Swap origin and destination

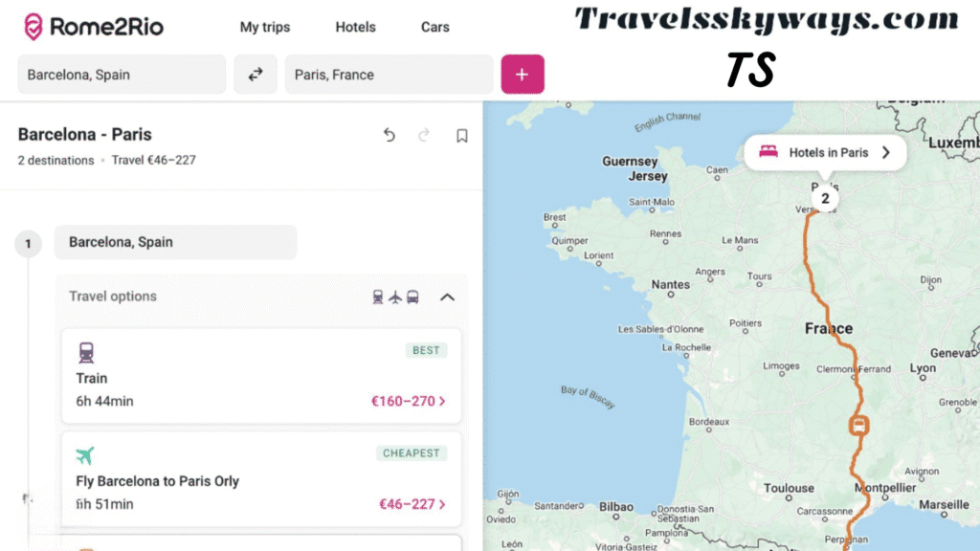(256, 75)
